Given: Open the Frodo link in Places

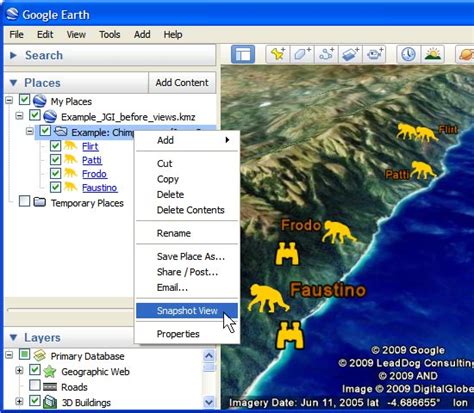Looking at the screenshot, I should coord(94,174).
